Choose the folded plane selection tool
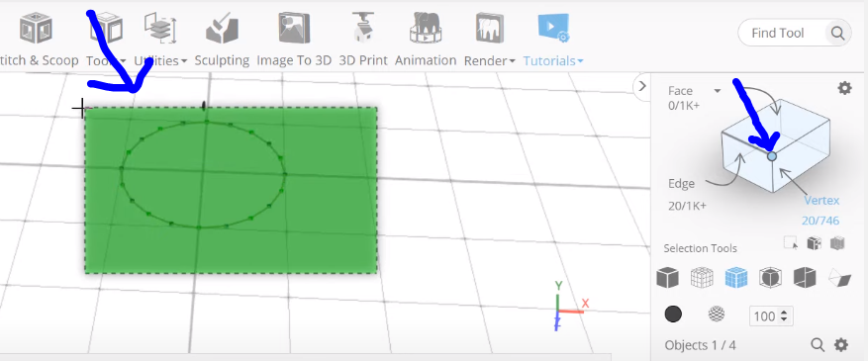 [839, 277]
